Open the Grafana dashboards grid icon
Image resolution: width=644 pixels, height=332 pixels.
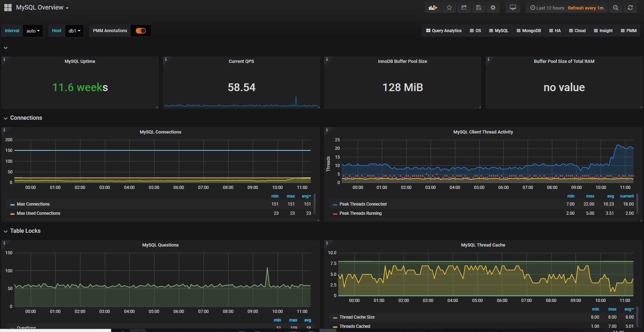(8, 7)
